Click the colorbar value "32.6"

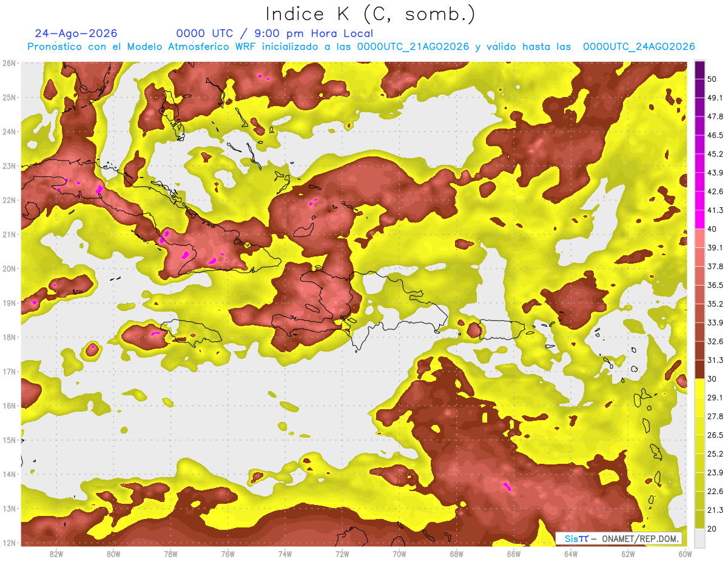coord(715,341)
